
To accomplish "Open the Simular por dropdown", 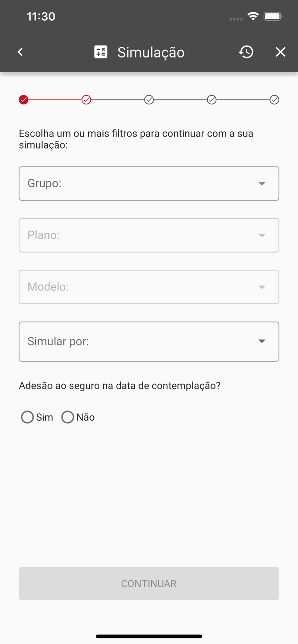I will 149,341.
